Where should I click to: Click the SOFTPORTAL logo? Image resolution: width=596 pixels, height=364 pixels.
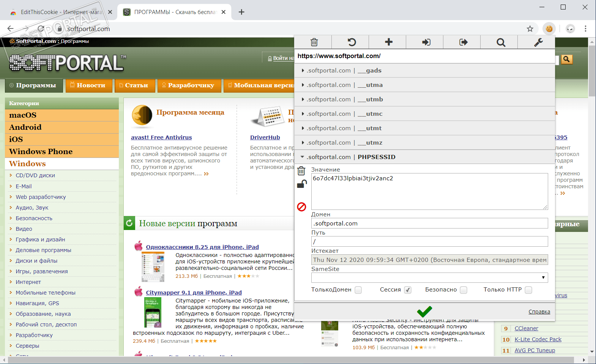(x=67, y=63)
